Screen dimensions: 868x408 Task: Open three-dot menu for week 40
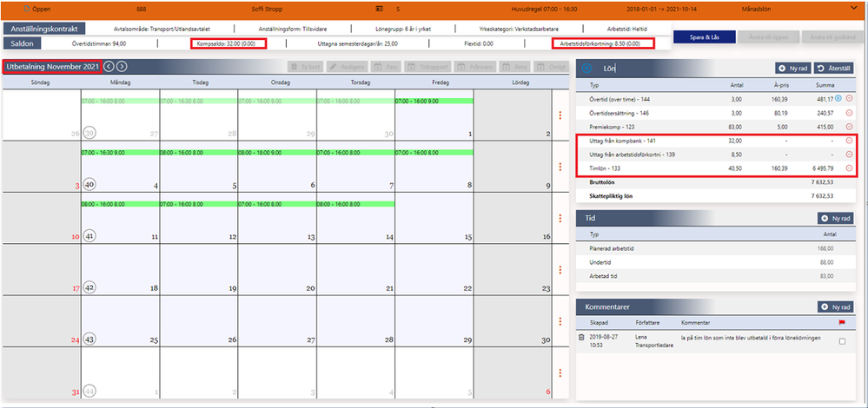560,167
